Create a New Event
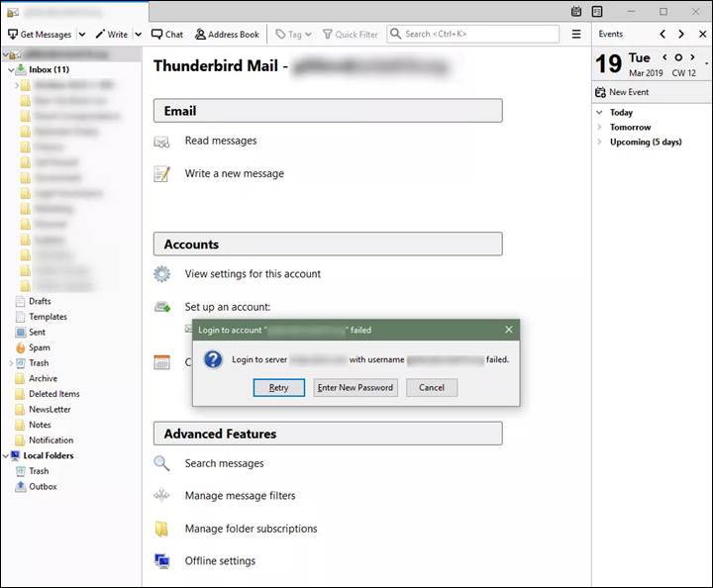This screenshot has height=588, width=713. [x=622, y=92]
